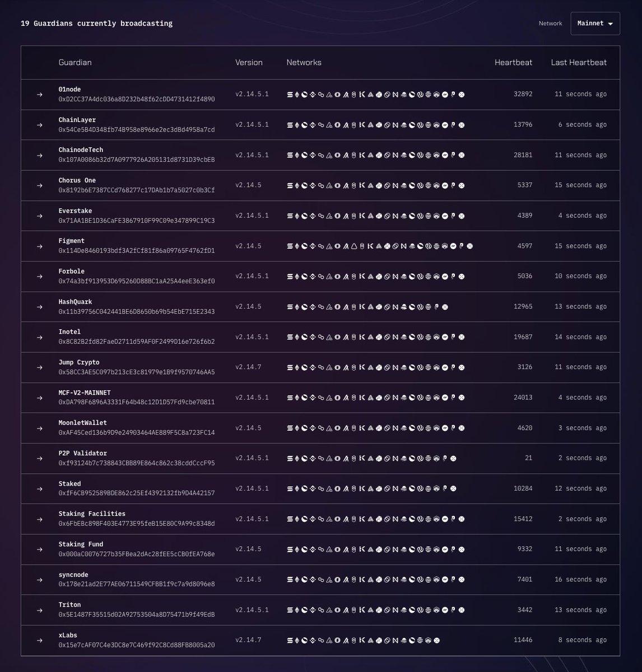Click the last network icon in xLabs row
This screenshot has height=672, width=642.
(436, 640)
